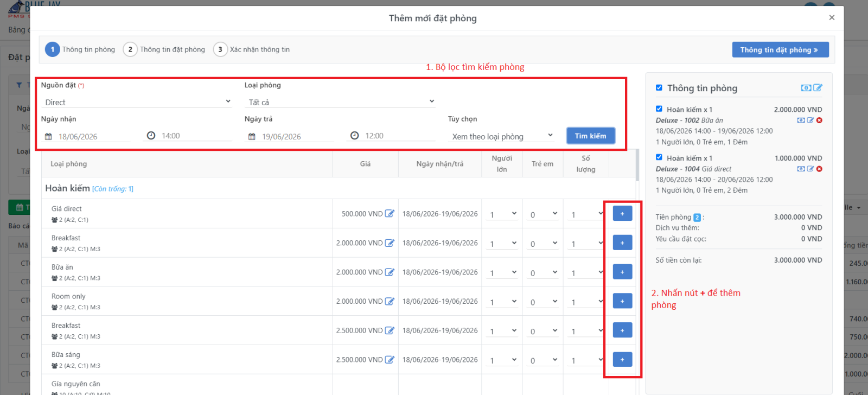Add the Room only rate room

[622, 301]
